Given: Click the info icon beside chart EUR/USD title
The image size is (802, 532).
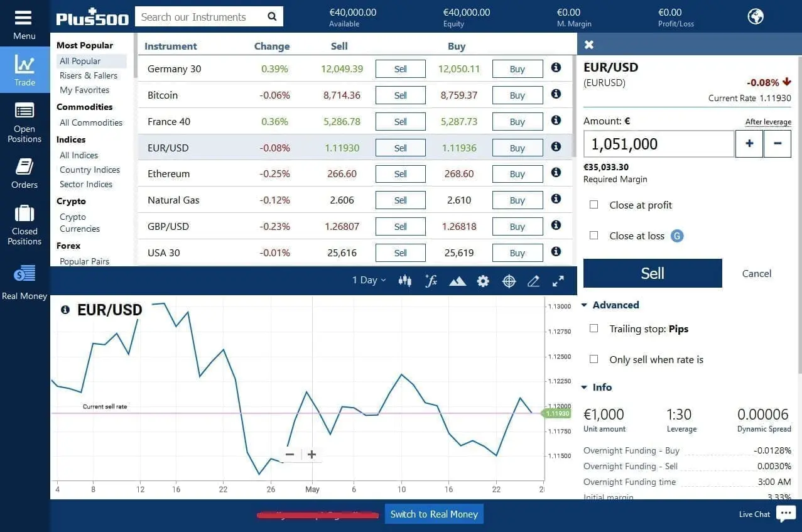Looking at the screenshot, I should 65,310.
